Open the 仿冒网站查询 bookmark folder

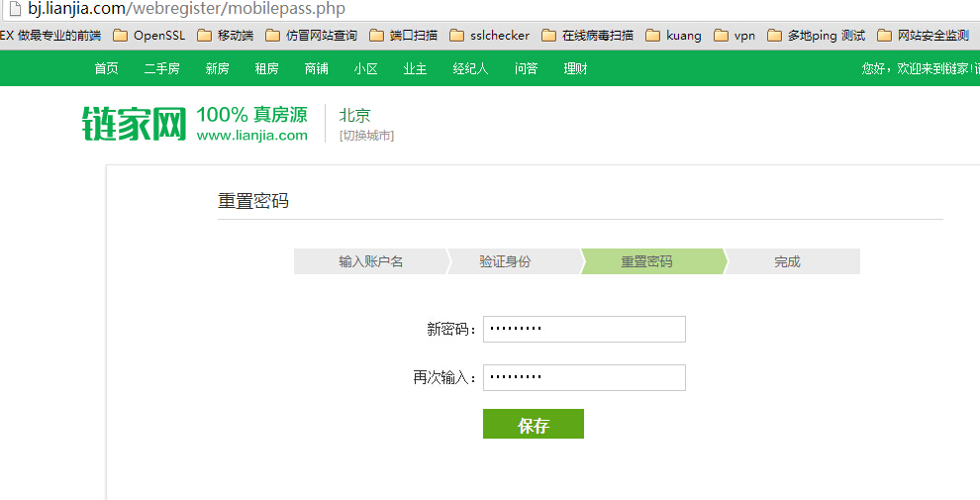coord(311,36)
